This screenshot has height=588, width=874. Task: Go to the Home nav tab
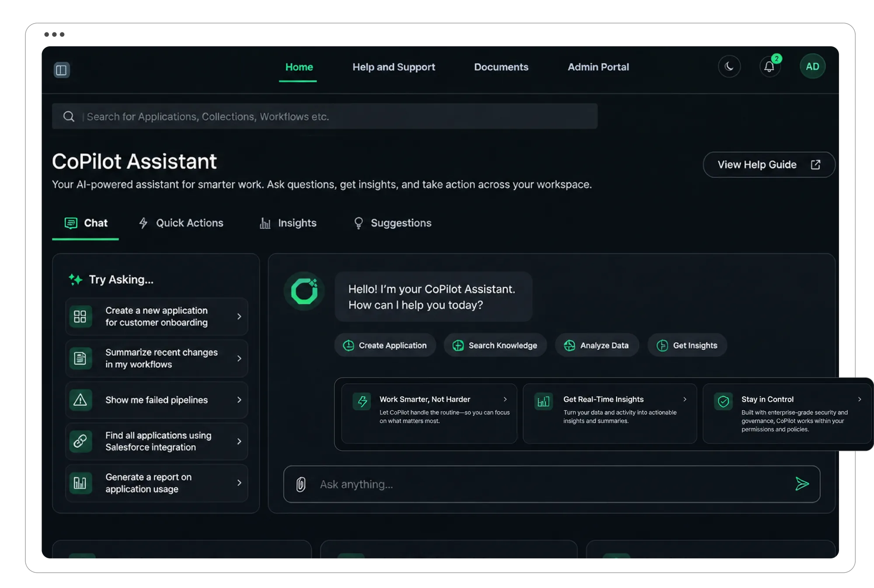click(x=299, y=67)
